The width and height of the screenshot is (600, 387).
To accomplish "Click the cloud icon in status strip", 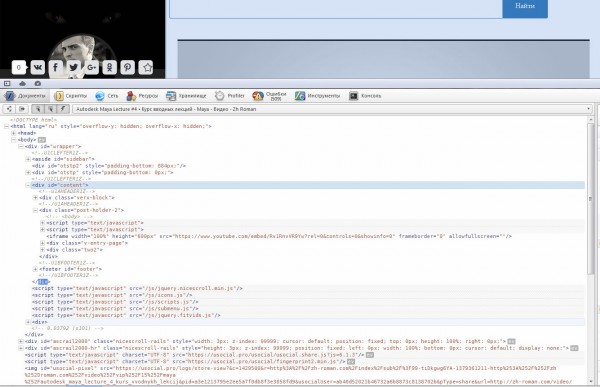I will pyautogui.click(x=23, y=83).
